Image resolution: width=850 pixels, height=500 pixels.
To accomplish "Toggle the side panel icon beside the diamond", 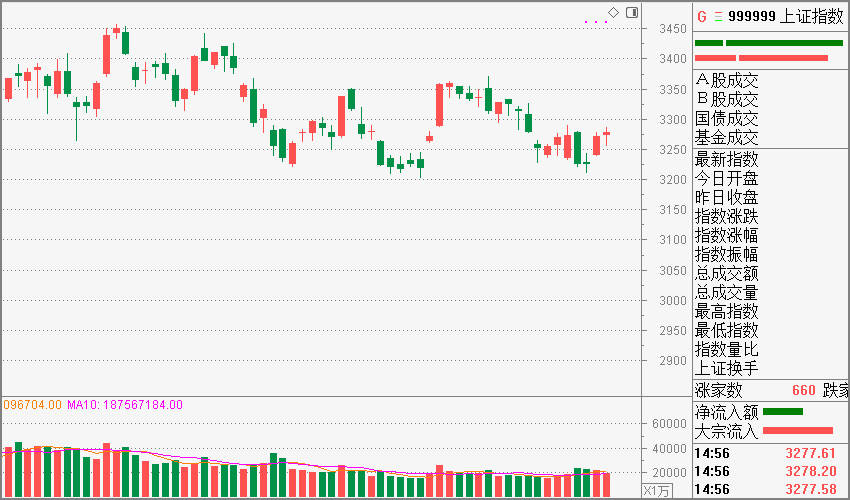I will [x=632, y=12].
